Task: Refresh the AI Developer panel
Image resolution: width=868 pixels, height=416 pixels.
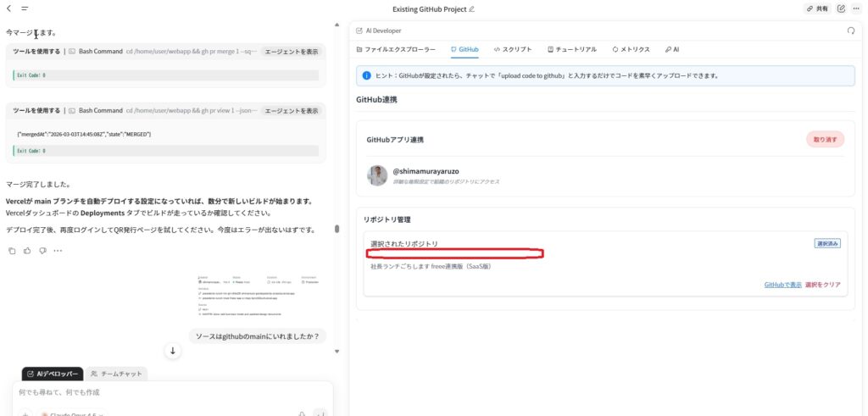Action: [850, 30]
